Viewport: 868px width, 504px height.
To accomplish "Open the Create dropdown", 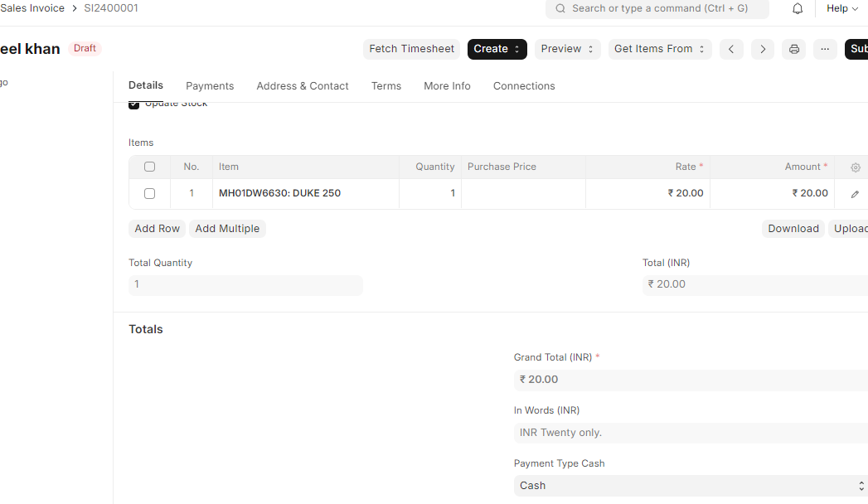I will (497, 49).
